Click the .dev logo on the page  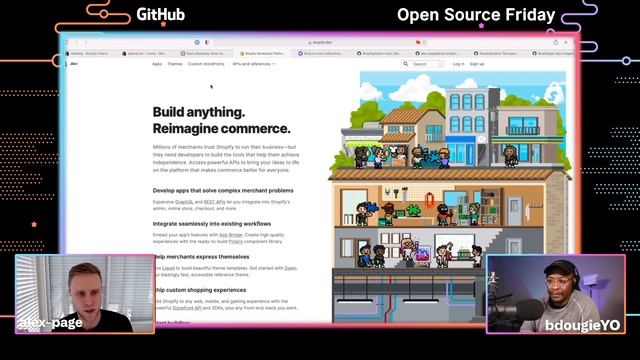(x=73, y=64)
